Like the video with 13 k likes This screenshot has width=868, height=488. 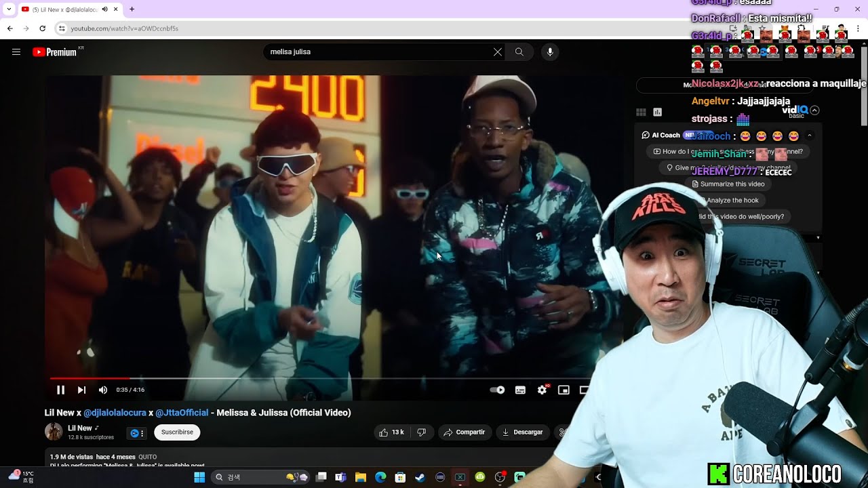391,432
